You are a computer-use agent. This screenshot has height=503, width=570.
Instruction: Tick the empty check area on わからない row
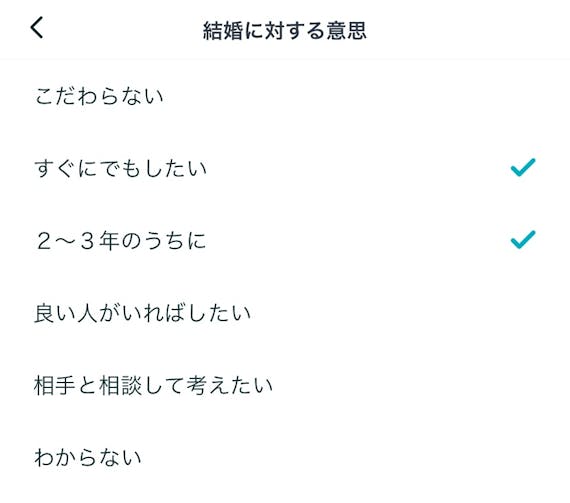click(x=523, y=457)
